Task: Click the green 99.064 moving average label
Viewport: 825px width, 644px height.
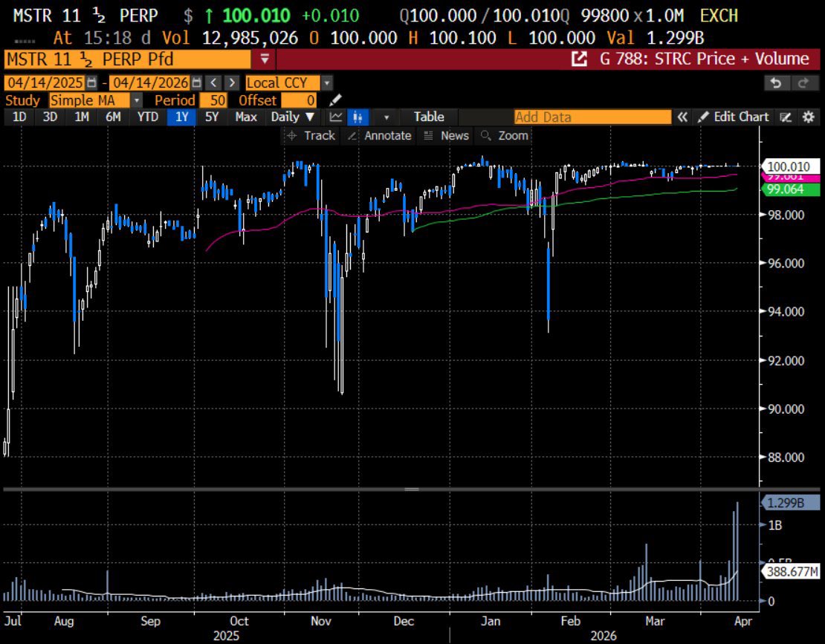Action: pyautogui.click(x=790, y=189)
